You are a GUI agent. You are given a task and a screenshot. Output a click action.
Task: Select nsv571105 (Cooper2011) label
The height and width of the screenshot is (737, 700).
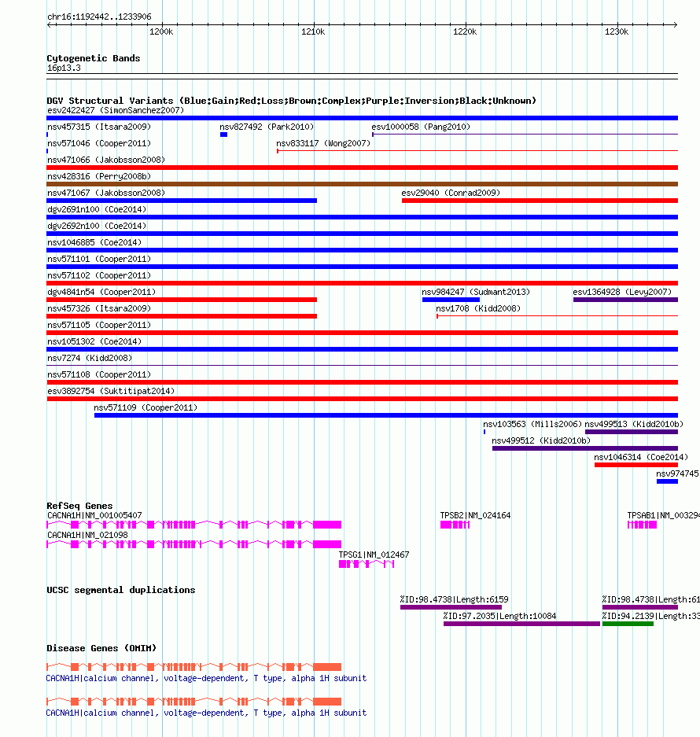99,325
